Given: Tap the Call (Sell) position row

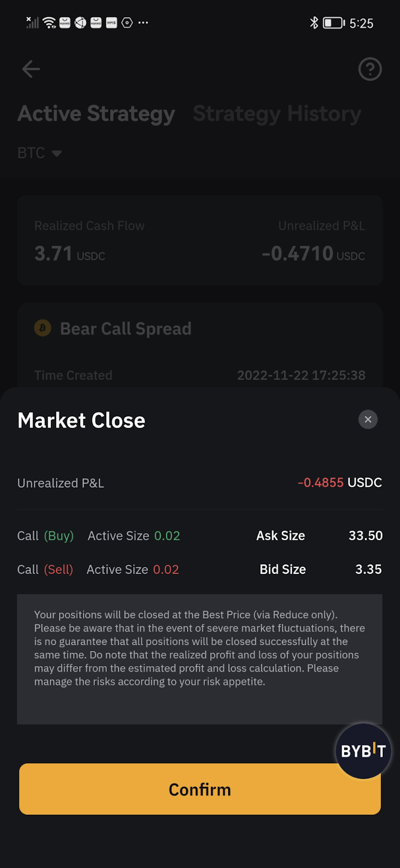Looking at the screenshot, I should [98, 570].
